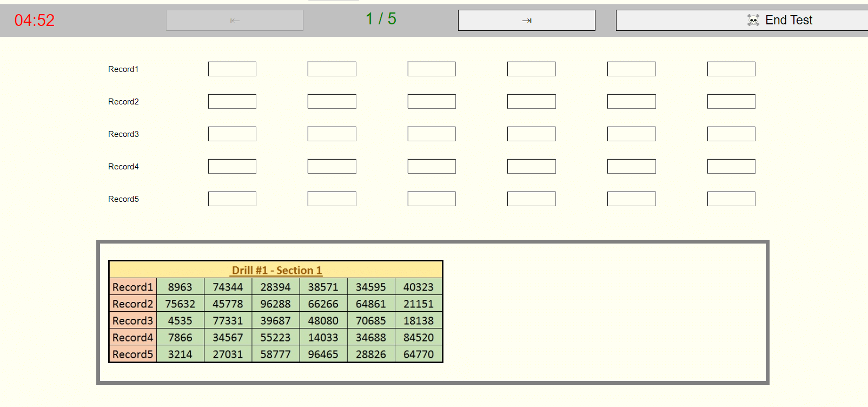Select table cell 18138
The height and width of the screenshot is (407, 868).
(419, 320)
